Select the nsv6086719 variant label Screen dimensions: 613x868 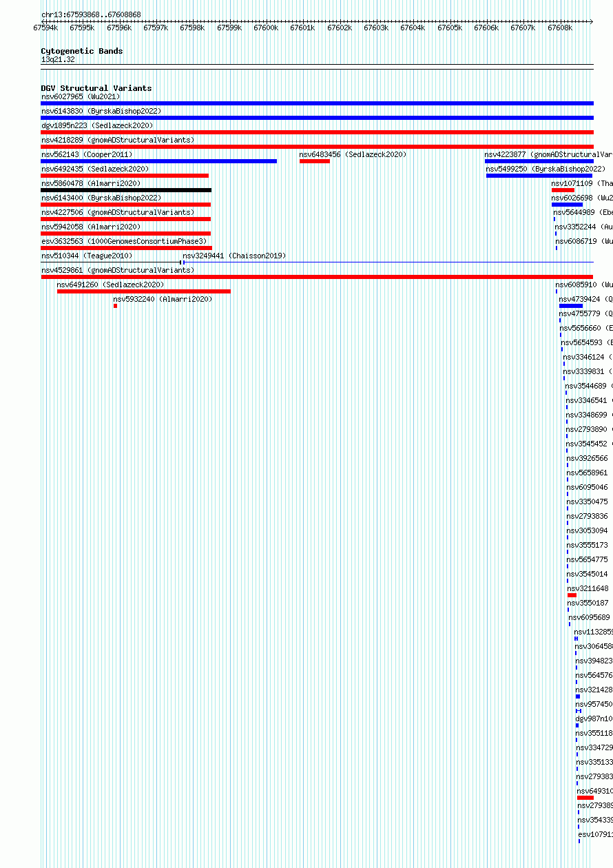coord(584,241)
